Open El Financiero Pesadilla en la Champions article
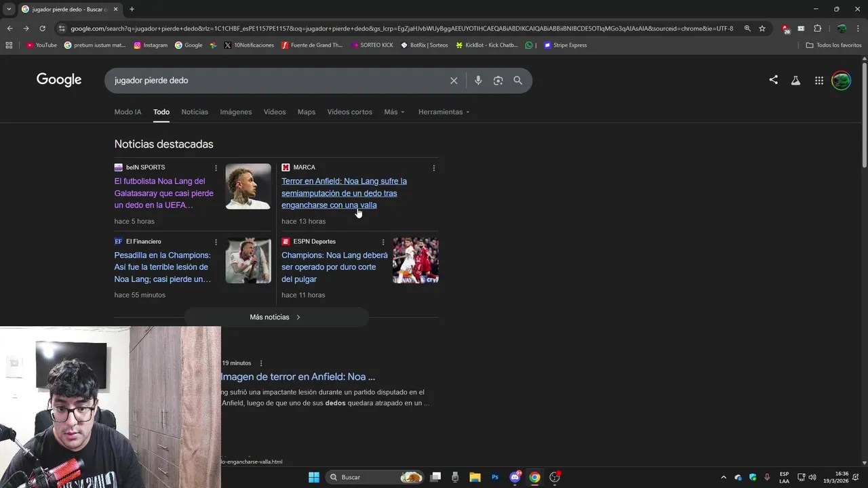Screen dimensions: 868x488 click(x=163, y=267)
